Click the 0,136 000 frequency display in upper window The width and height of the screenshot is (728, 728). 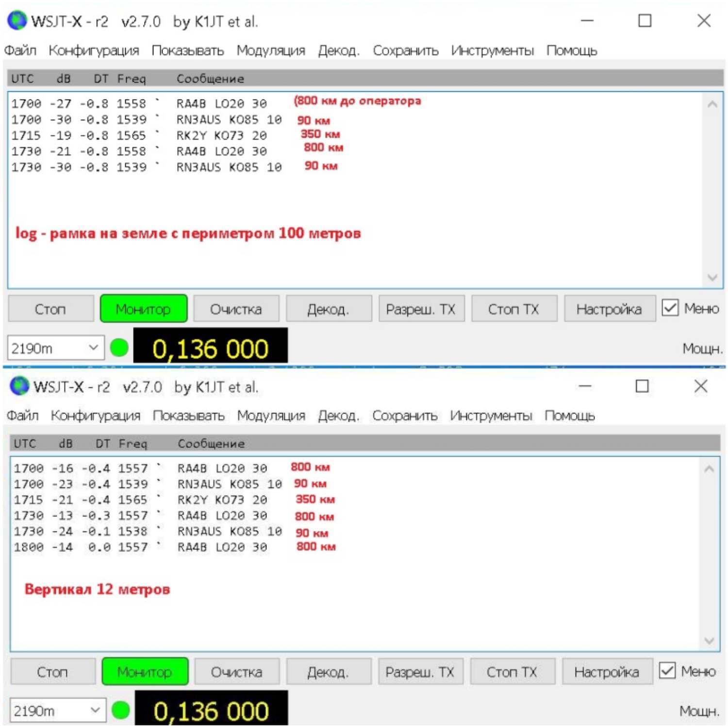tap(210, 346)
